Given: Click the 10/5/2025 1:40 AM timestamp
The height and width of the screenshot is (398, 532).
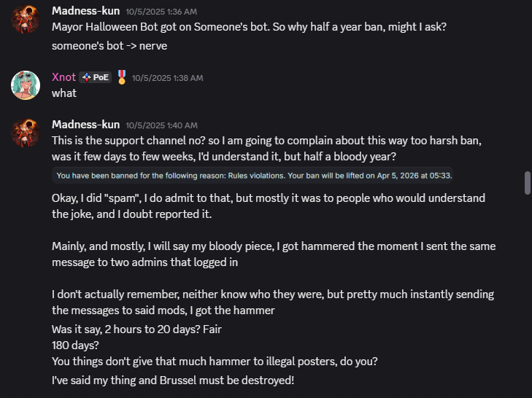Looking at the screenshot, I should (161, 125).
